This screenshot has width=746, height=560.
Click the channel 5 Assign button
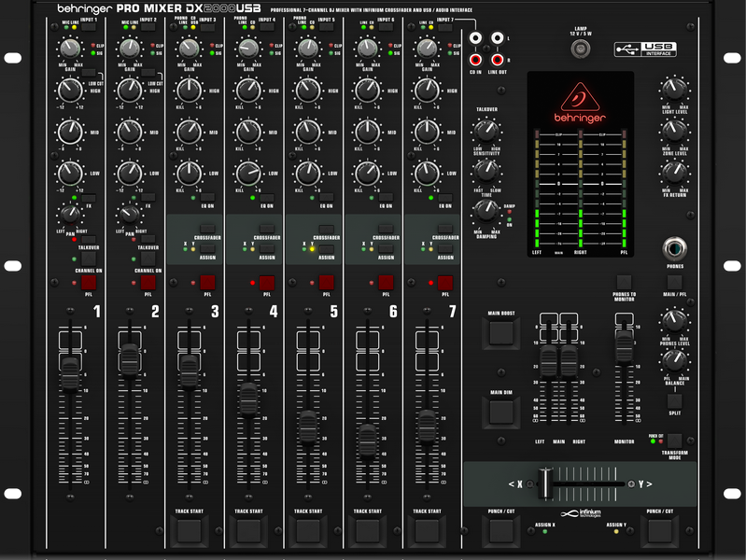click(x=327, y=248)
